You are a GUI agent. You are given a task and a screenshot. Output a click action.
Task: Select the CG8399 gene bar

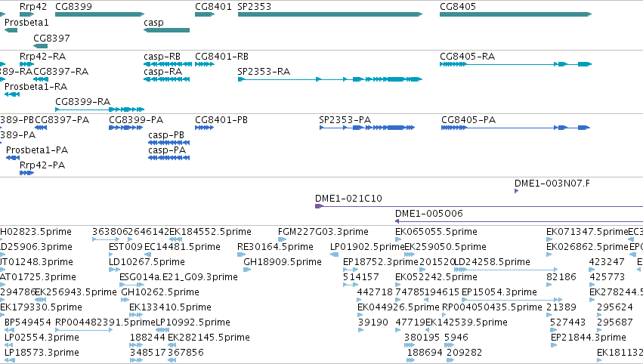pos(100,14)
